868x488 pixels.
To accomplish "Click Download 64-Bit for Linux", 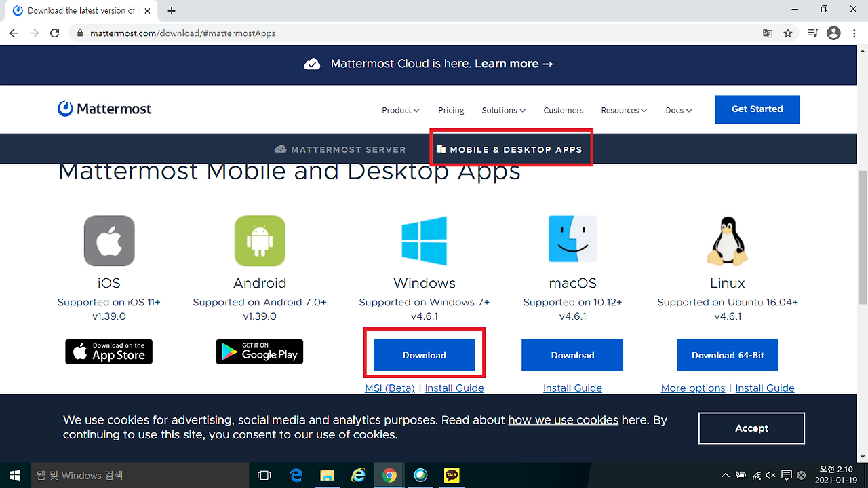I will click(x=728, y=355).
